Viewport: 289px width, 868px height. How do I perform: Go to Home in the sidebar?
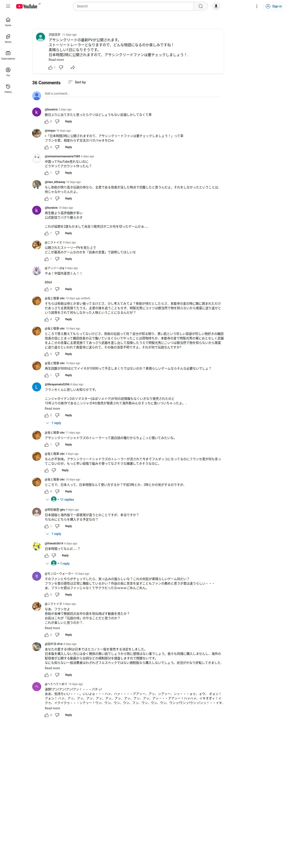(x=8, y=22)
